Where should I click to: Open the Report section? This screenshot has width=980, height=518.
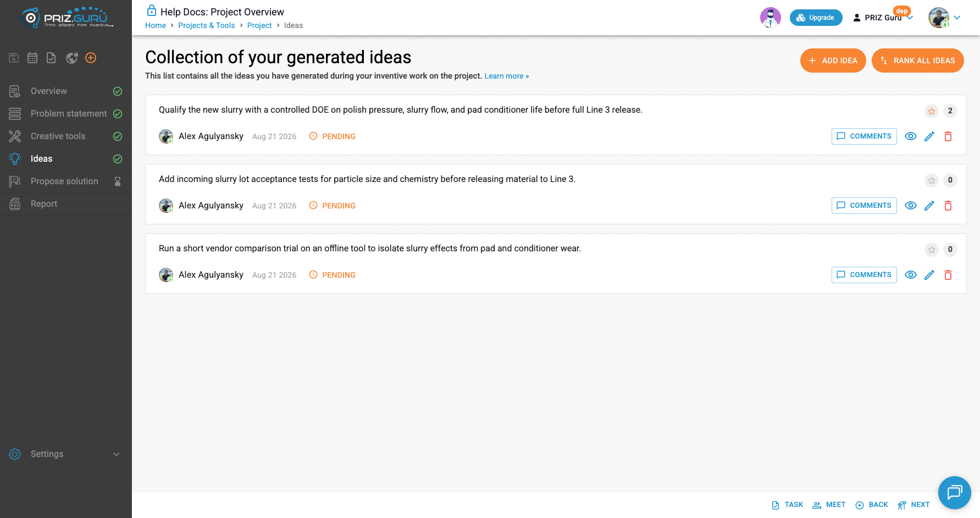pos(66,204)
